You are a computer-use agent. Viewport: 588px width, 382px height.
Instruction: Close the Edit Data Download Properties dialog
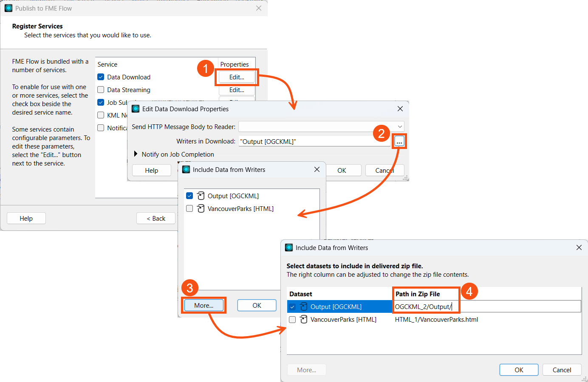click(400, 109)
